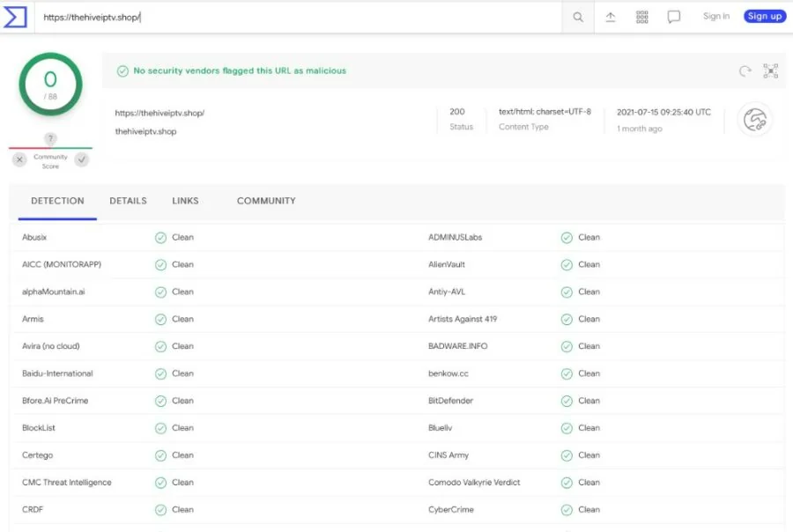Vote harmless with the checkmark icon
Screen dimensions: 793x532
[81, 159]
